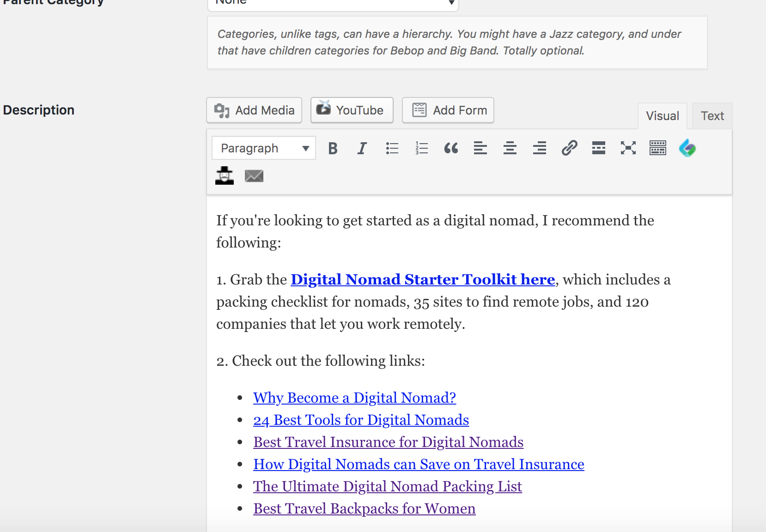Align text center
The image size is (766, 532).
coord(510,148)
